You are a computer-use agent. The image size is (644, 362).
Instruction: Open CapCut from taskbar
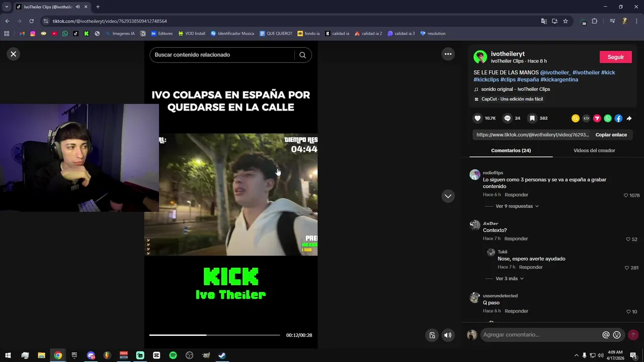(156, 355)
